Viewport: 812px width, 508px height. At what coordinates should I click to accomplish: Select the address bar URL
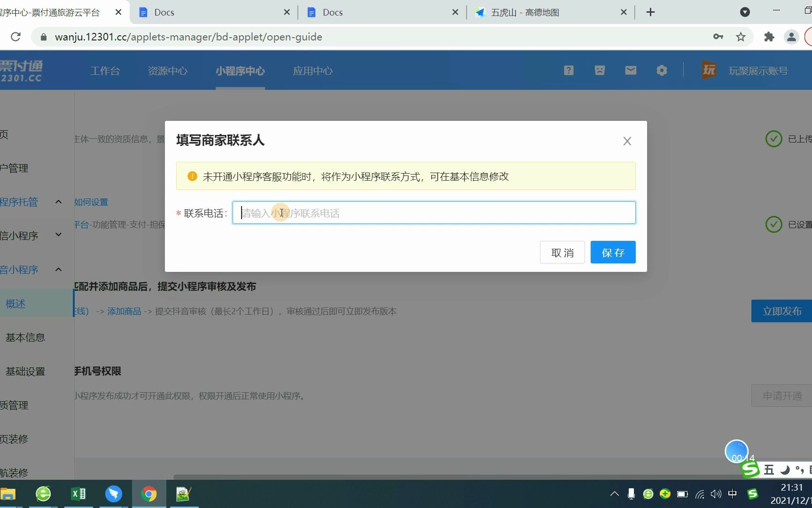click(x=188, y=37)
